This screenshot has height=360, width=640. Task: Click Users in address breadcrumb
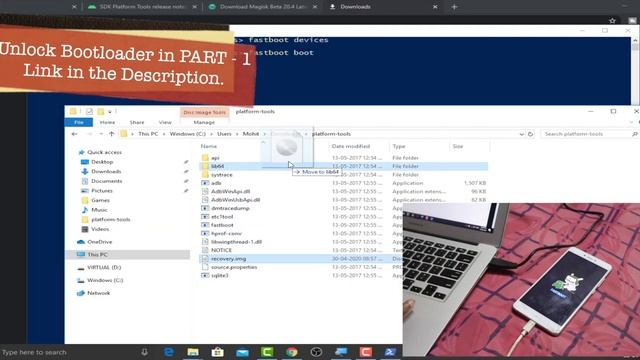pos(224,134)
